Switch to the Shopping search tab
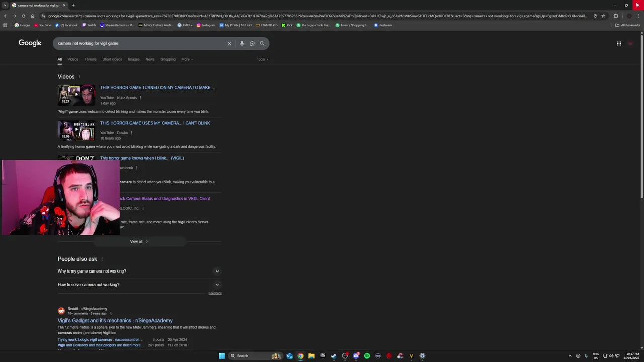The height and width of the screenshot is (362, 644). (x=168, y=59)
